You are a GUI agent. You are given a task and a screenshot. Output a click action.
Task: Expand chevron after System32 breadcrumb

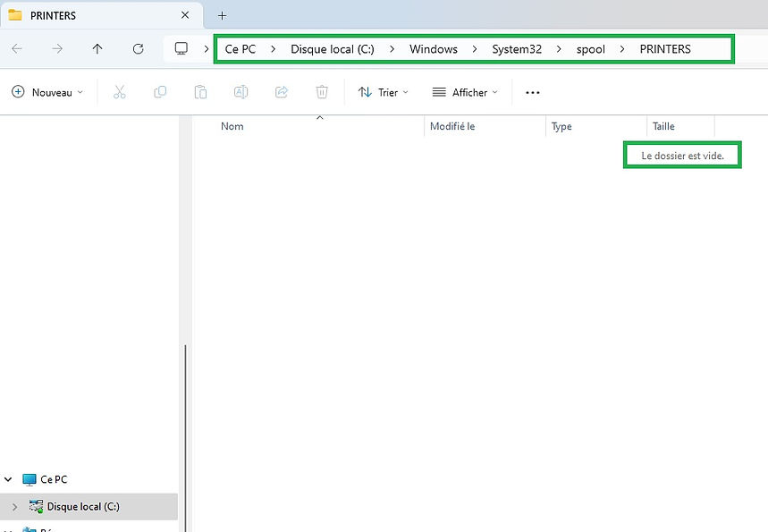tap(559, 49)
